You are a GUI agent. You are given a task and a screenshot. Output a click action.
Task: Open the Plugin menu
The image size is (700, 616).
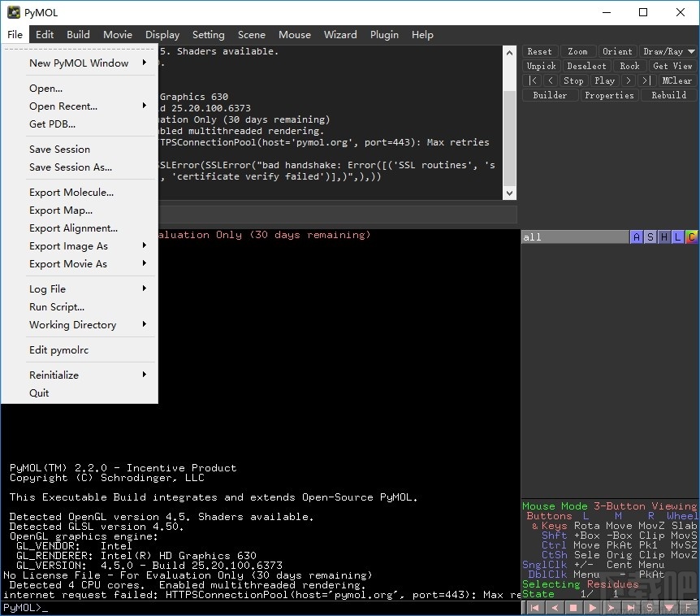click(384, 35)
